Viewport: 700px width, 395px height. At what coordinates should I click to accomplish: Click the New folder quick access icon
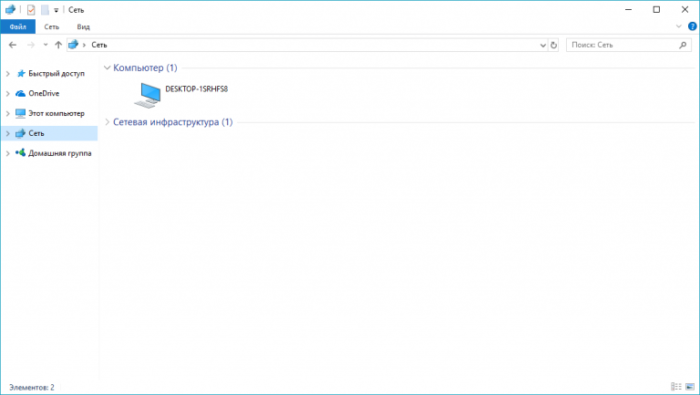click(45, 9)
